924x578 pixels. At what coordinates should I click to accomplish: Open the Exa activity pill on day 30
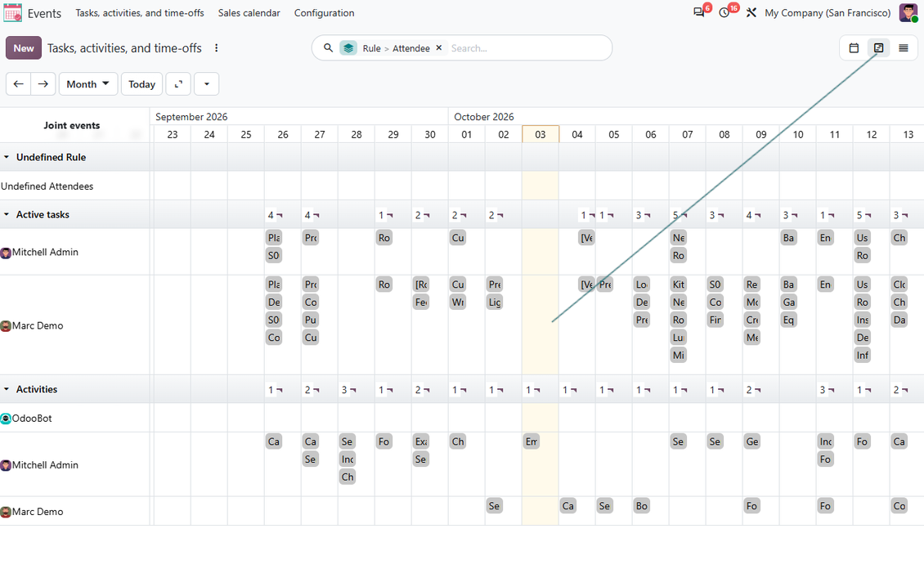pos(421,441)
